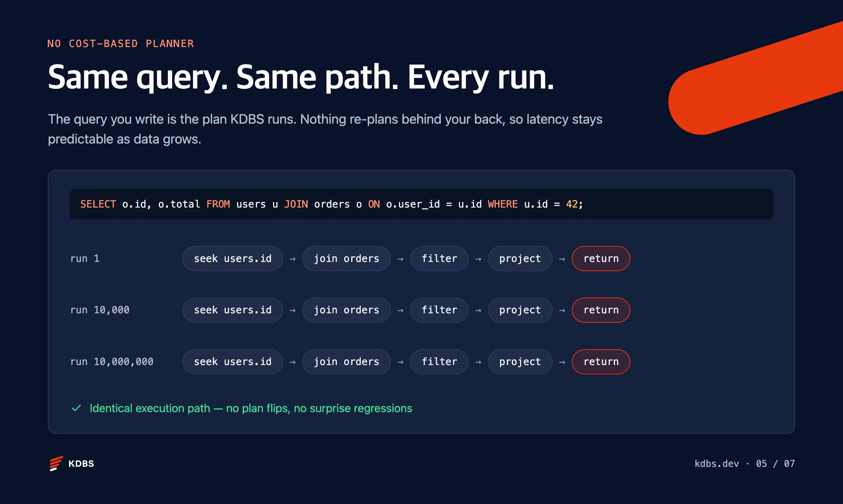Click the 'run 10,000' row label
843x504 pixels.
(x=100, y=310)
